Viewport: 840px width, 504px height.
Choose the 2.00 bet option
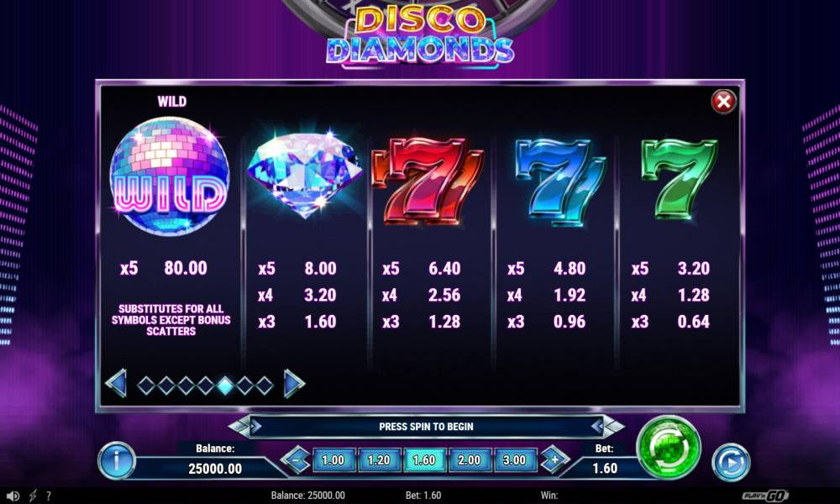[x=470, y=460]
